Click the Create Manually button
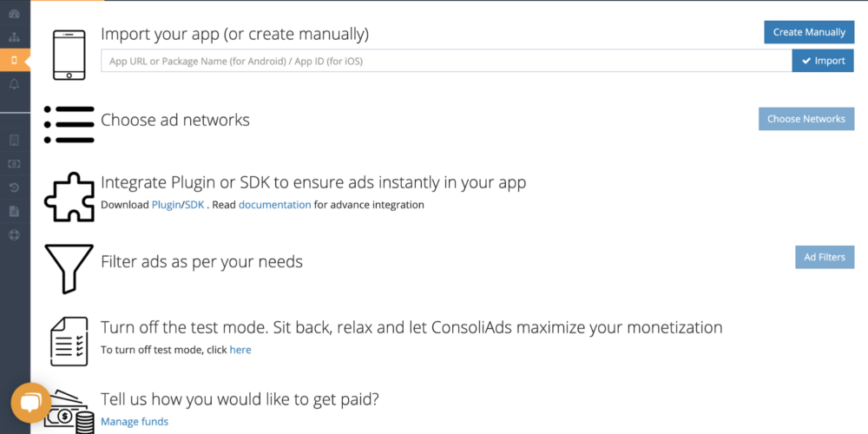The width and height of the screenshot is (868, 434). (809, 32)
